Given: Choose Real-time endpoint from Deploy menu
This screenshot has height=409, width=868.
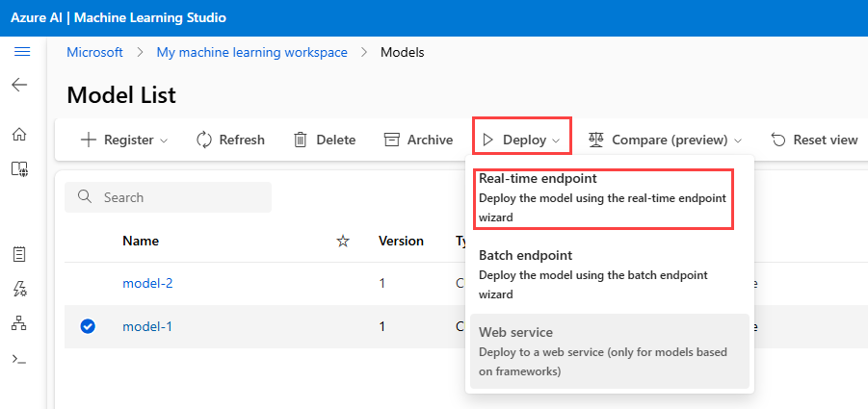Looking at the screenshot, I should 601,197.
